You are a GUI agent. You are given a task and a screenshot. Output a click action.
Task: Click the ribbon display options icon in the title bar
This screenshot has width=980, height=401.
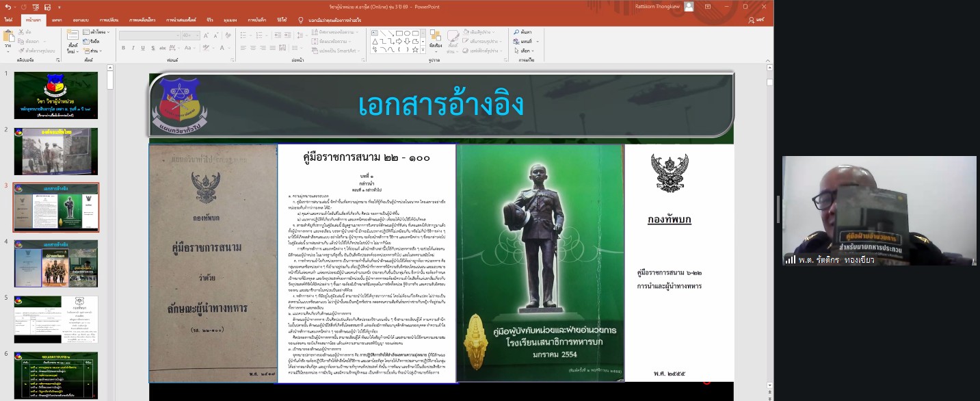click(708, 6)
